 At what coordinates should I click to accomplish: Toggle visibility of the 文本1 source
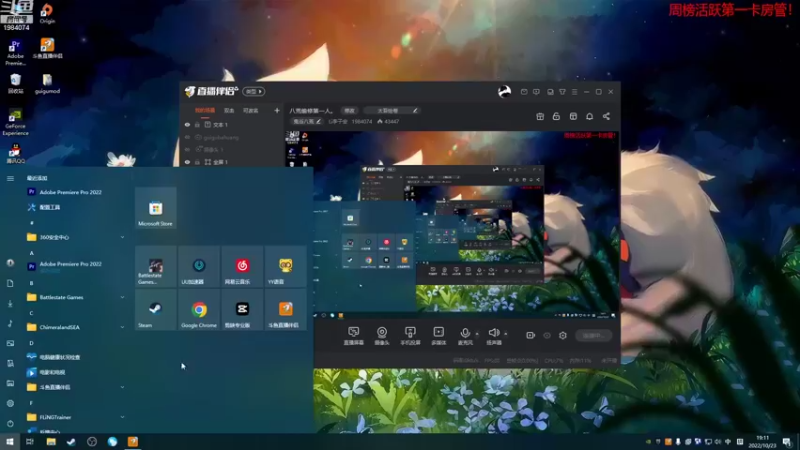point(187,124)
